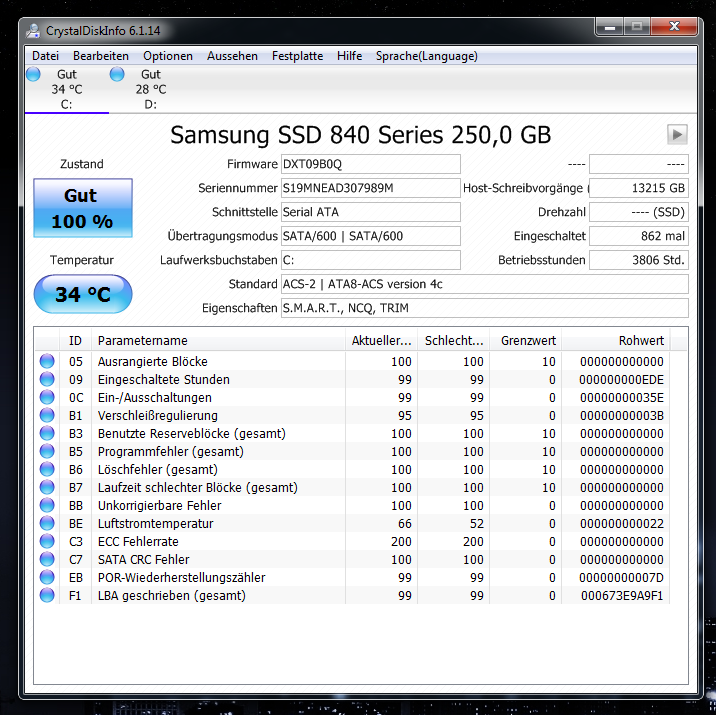Click the Betriebsstunden value 3806 Std.

[639, 260]
